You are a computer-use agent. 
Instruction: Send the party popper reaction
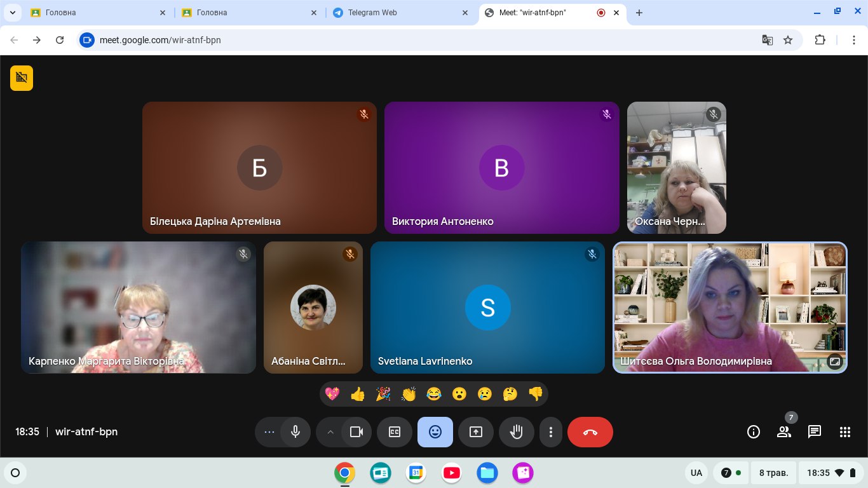click(383, 394)
